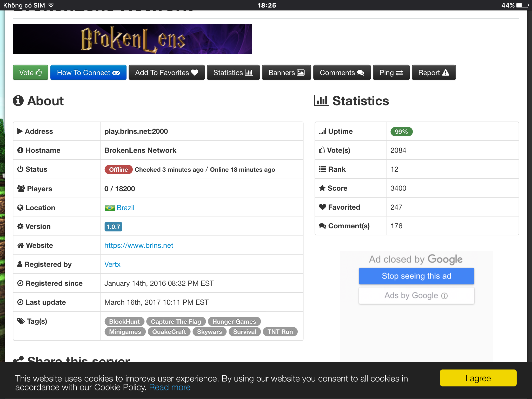The height and width of the screenshot is (399, 532).
Task: Visit https://www.brlns.net website link
Action: [139, 245]
